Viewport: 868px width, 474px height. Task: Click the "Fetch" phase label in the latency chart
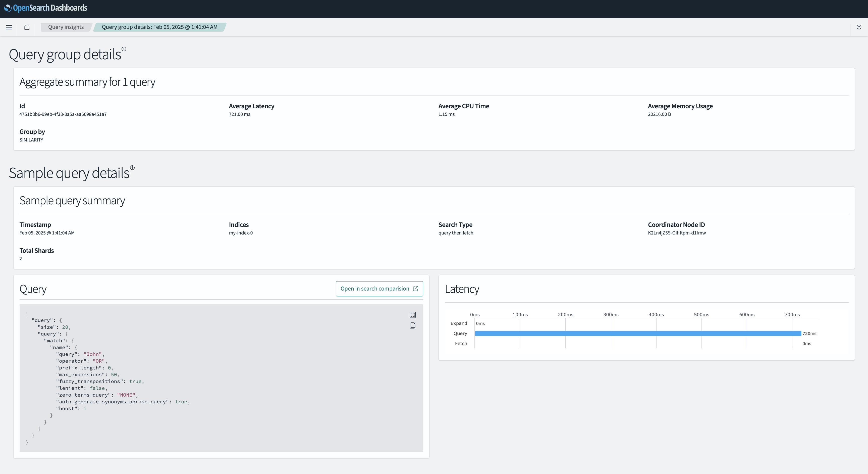click(x=461, y=343)
